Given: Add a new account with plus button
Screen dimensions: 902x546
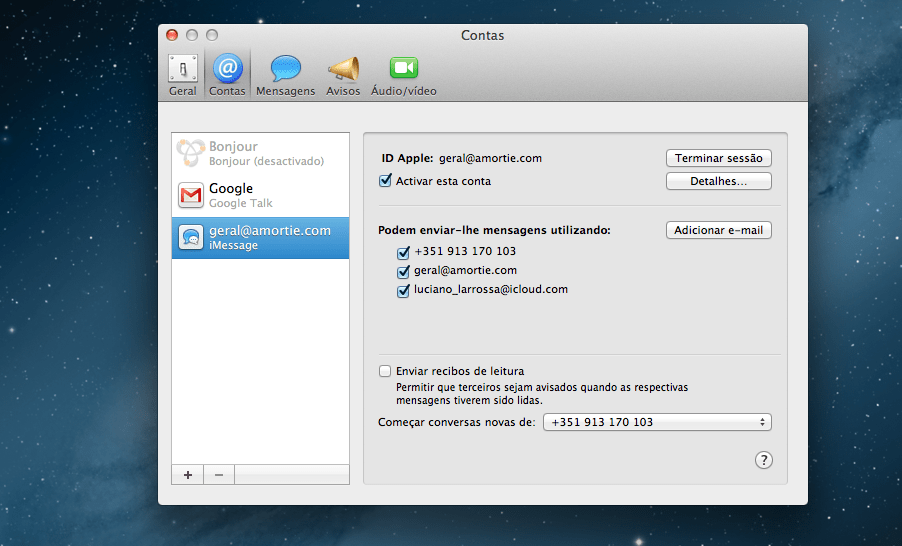Looking at the screenshot, I should click(x=188, y=475).
